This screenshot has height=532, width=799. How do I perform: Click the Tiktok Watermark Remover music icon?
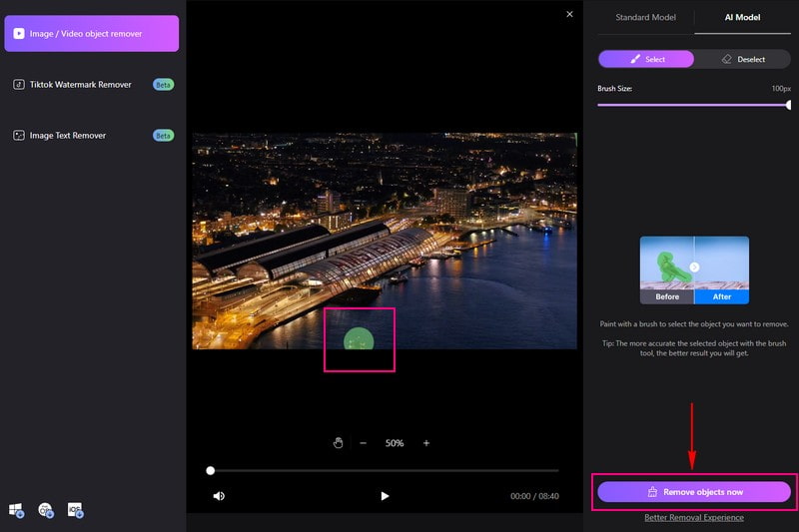pos(19,85)
